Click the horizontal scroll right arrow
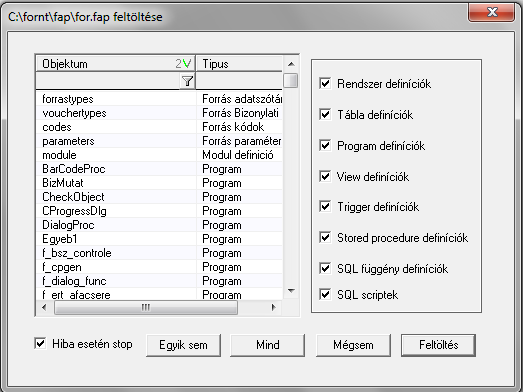Image resolution: width=523 pixels, height=392 pixels. [274, 307]
